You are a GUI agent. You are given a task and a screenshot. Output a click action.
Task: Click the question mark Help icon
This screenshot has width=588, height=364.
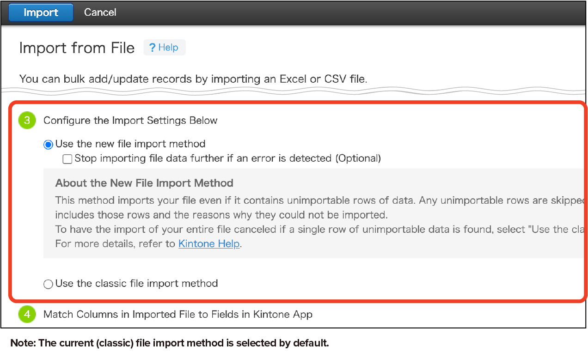pyautogui.click(x=152, y=48)
